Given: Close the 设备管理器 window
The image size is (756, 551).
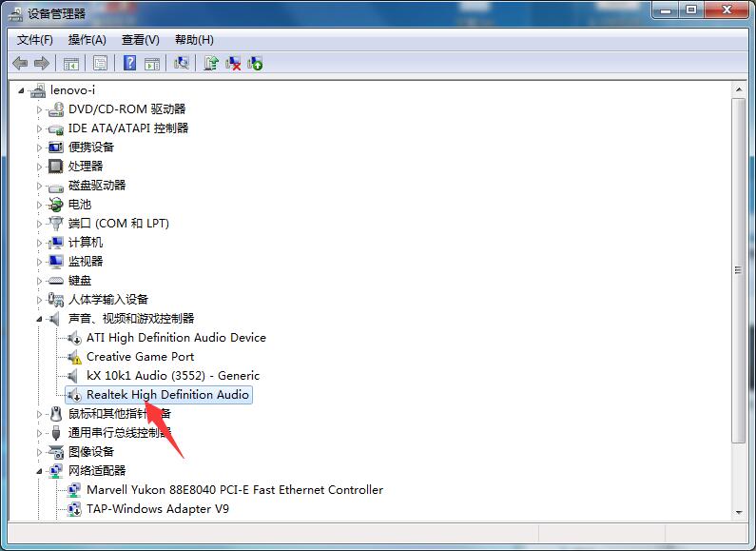Looking at the screenshot, I should pyautogui.click(x=727, y=10).
